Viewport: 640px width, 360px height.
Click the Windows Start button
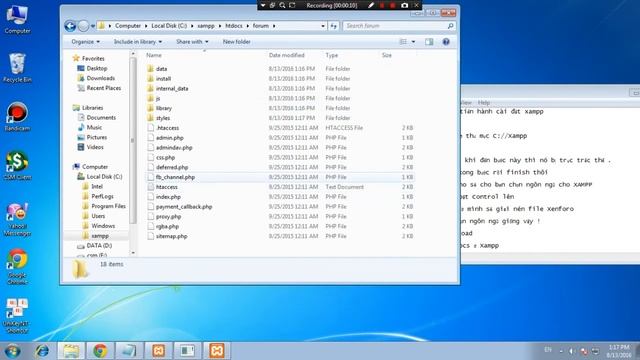pos(12,351)
